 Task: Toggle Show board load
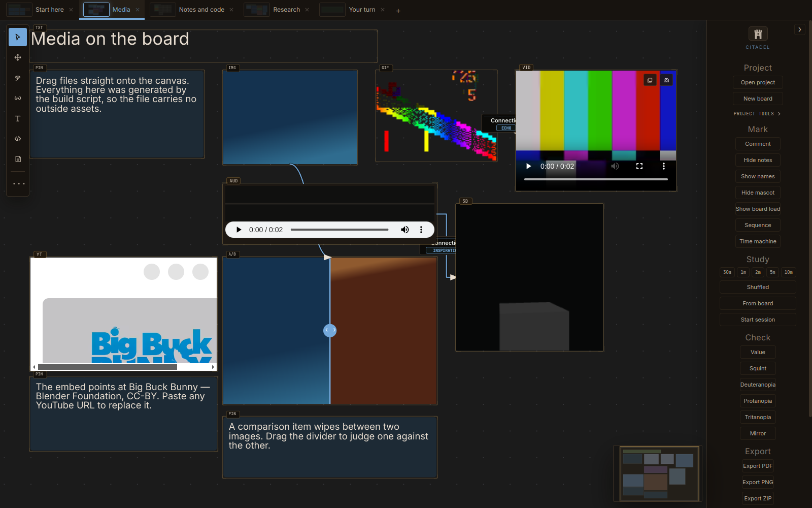(758, 209)
